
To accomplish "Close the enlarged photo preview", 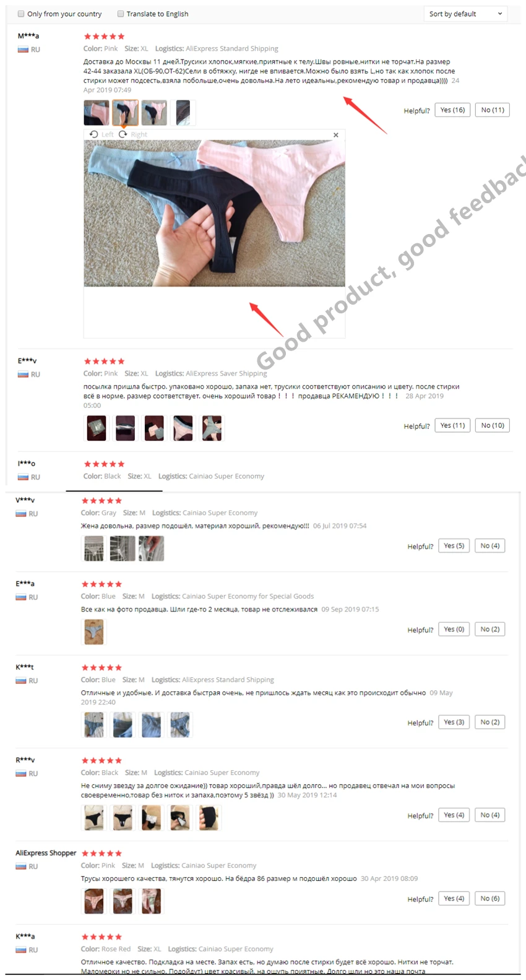I will [336, 135].
